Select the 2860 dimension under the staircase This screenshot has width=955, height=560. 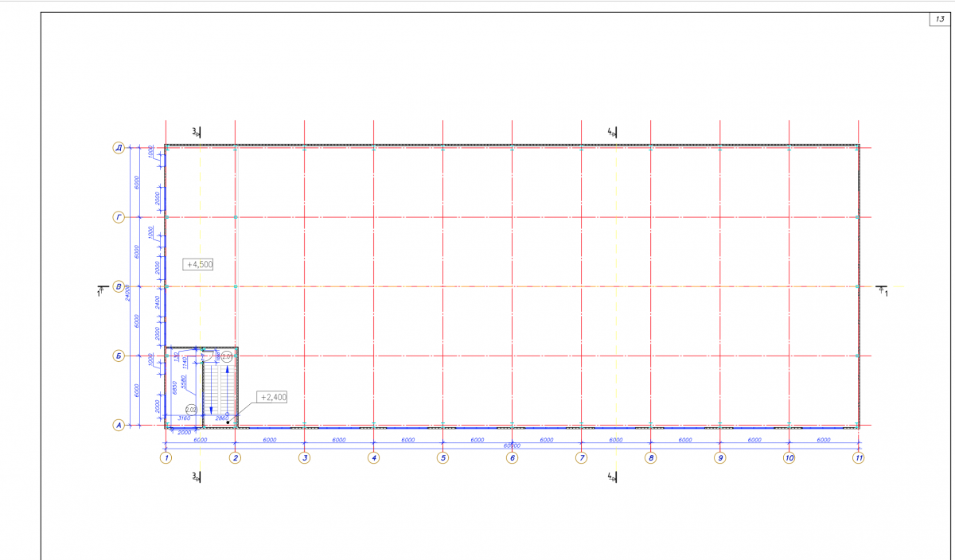[222, 418]
